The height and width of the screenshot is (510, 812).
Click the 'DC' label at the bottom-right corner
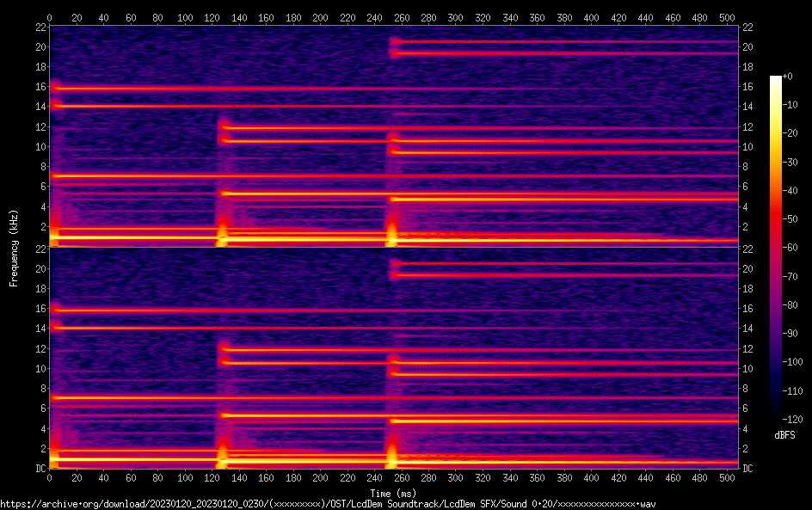747,469
